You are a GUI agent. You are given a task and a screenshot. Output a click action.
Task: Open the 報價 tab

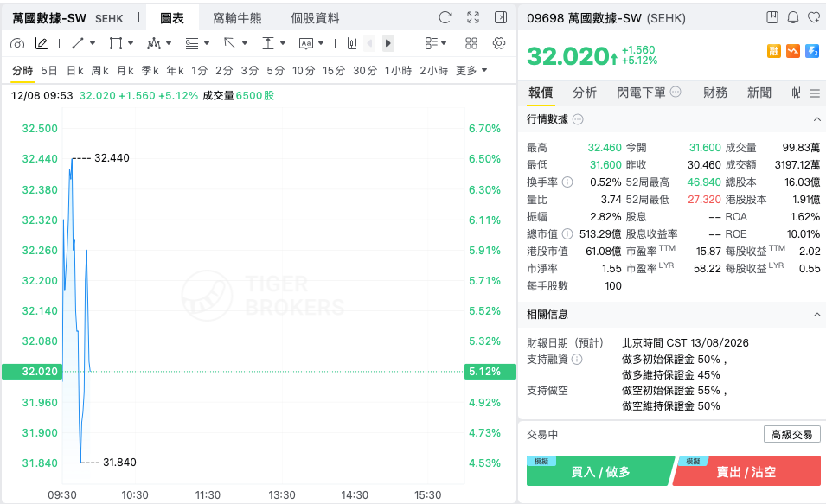pyautogui.click(x=541, y=93)
